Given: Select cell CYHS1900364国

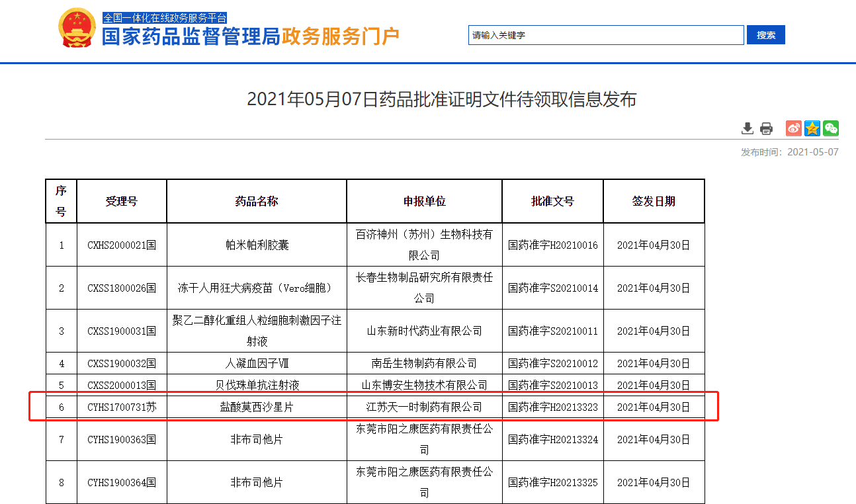Looking at the screenshot, I should pos(122,482).
